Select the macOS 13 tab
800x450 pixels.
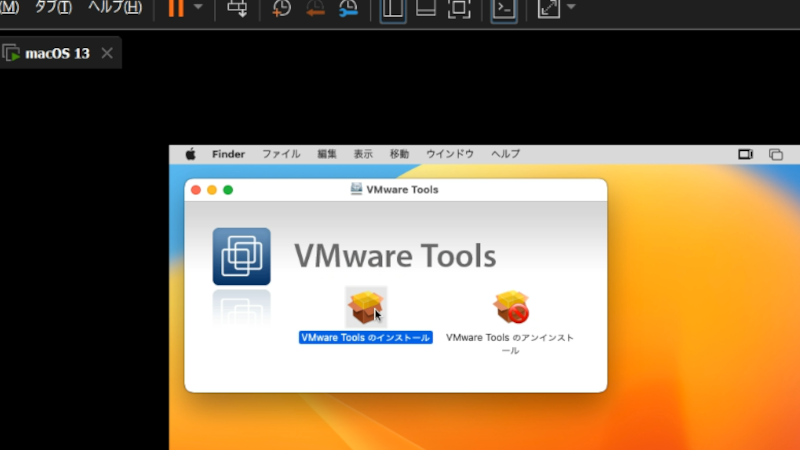click(x=57, y=54)
